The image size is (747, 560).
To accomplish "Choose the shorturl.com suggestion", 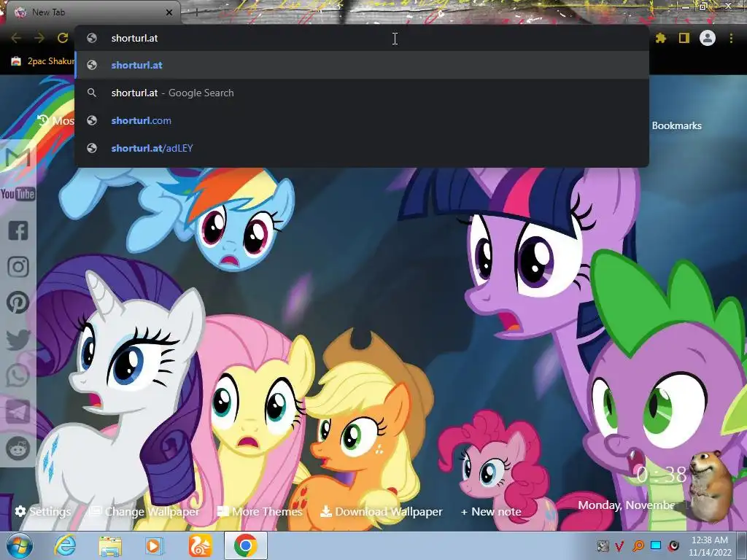I will pyautogui.click(x=362, y=120).
